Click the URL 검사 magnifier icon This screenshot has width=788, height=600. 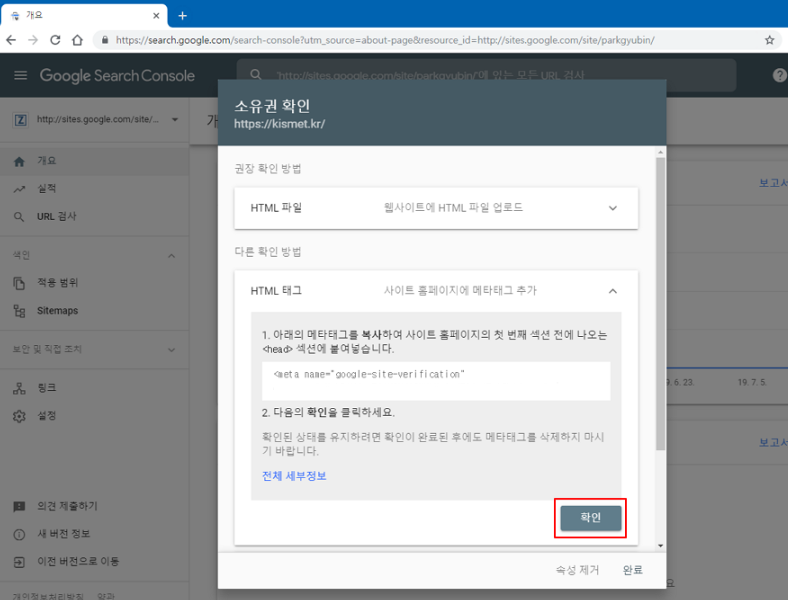point(19,217)
